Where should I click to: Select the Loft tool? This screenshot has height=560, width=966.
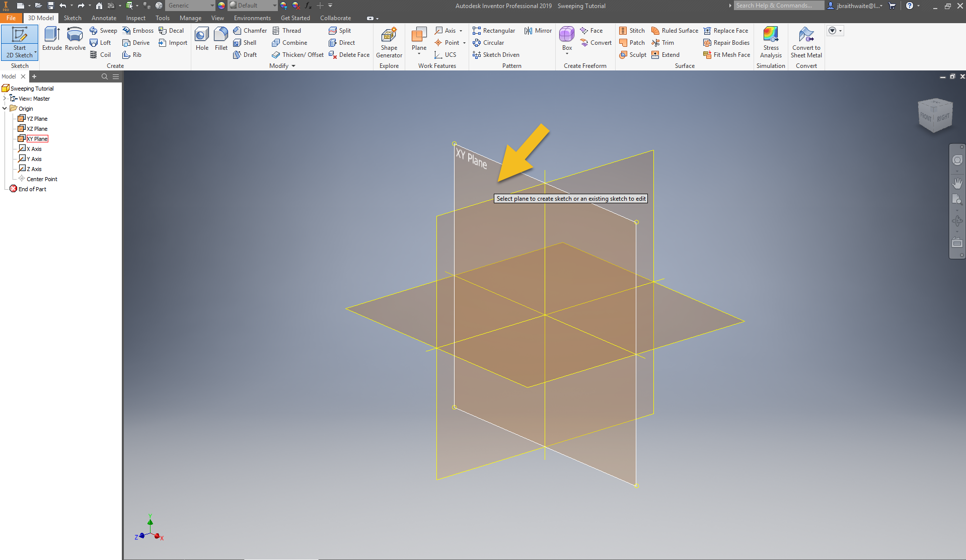click(101, 42)
